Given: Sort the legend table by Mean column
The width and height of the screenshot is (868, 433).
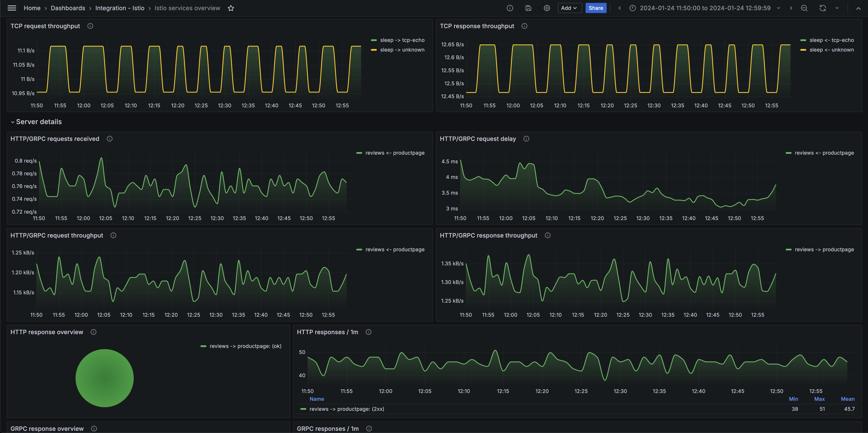Looking at the screenshot, I should (x=847, y=399).
